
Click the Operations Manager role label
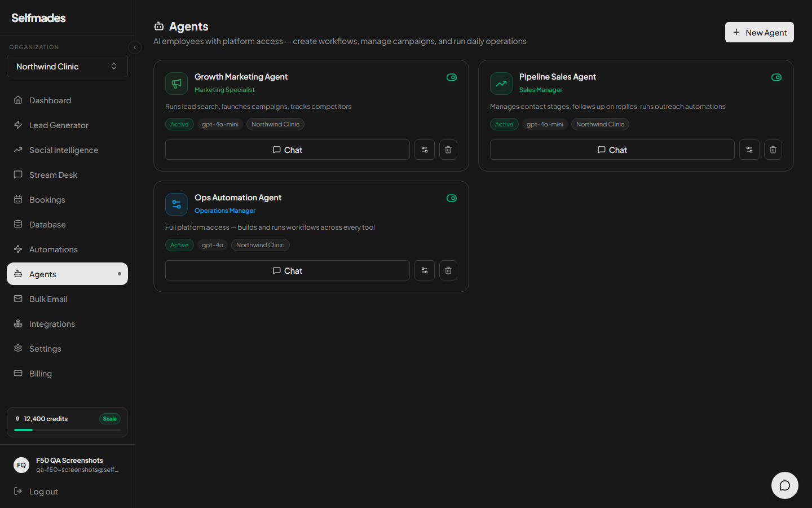[x=225, y=211]
